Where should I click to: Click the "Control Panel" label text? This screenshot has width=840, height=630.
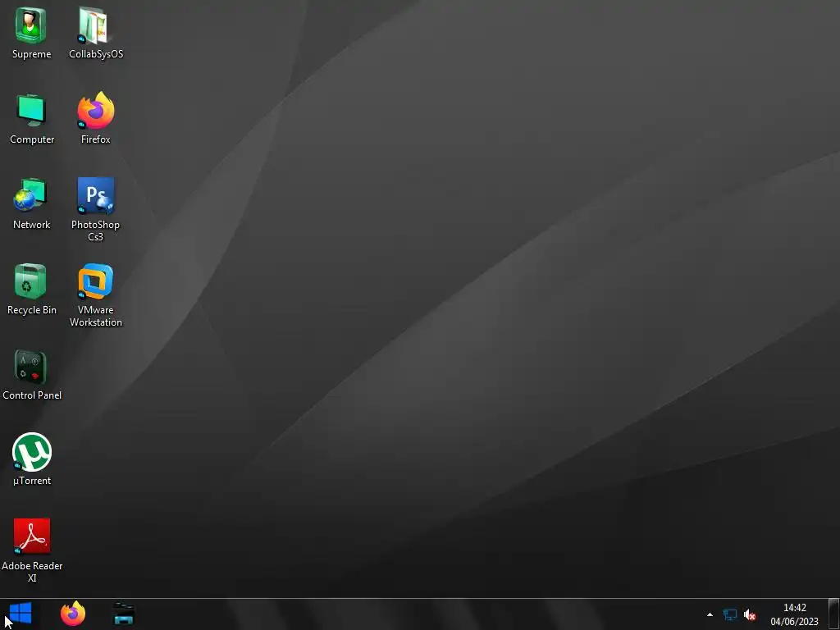[32, 395]
